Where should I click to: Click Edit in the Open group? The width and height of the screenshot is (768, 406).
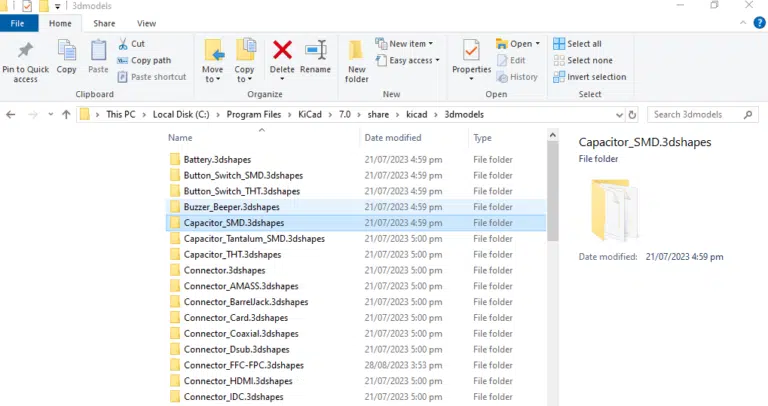(x=511, y=60)
